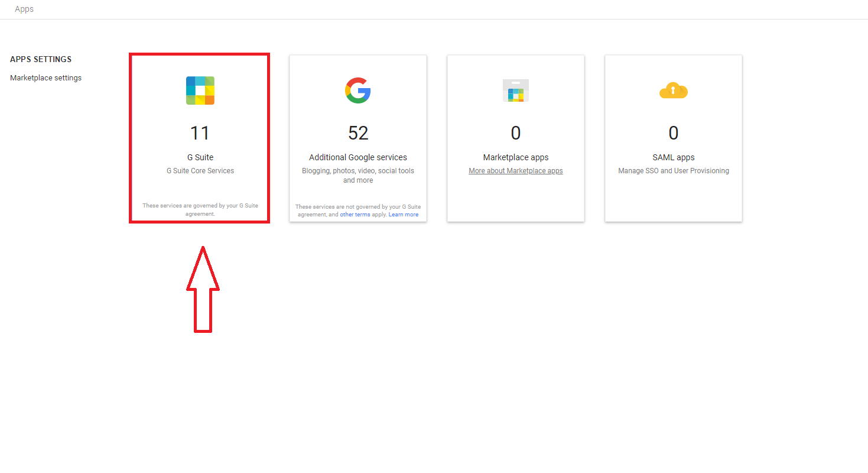This screenshot has width=868, height=473.
Task: Click the Marketplace apps shopping bag icon
Action: (516, 90)
